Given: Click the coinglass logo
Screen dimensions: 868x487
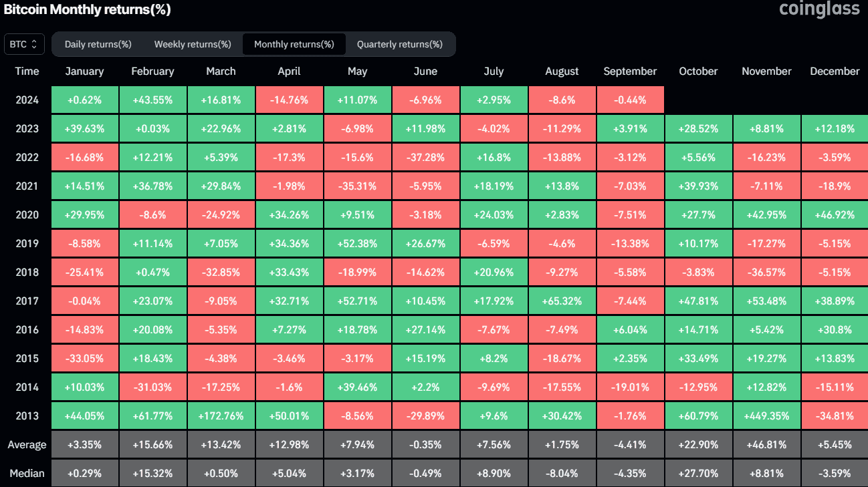Looking at the screenshot, I should pos(819,10).
